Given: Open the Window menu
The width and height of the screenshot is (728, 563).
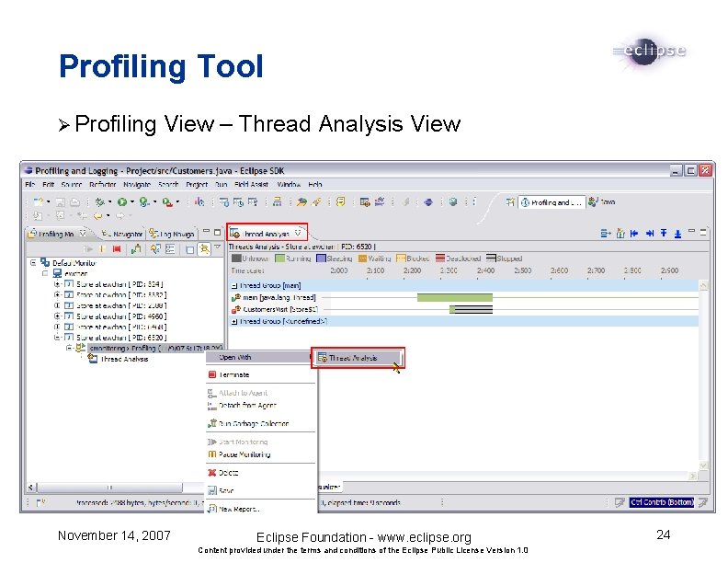Looking at the screenshot, I should click(289, 184).
